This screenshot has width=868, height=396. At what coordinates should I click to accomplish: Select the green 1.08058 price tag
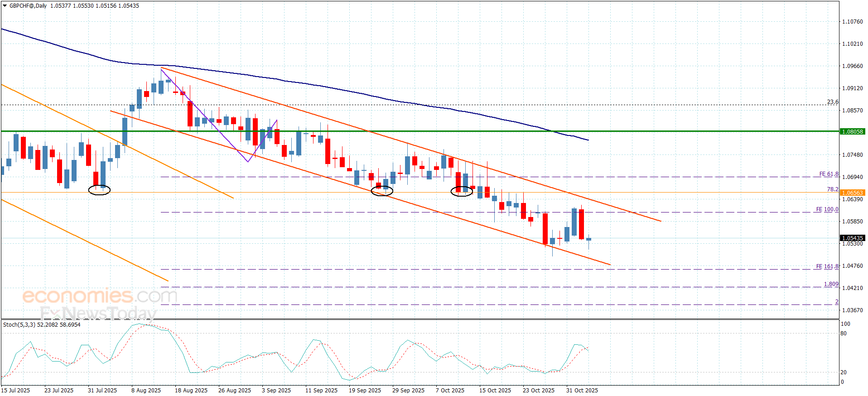(852, 132)
